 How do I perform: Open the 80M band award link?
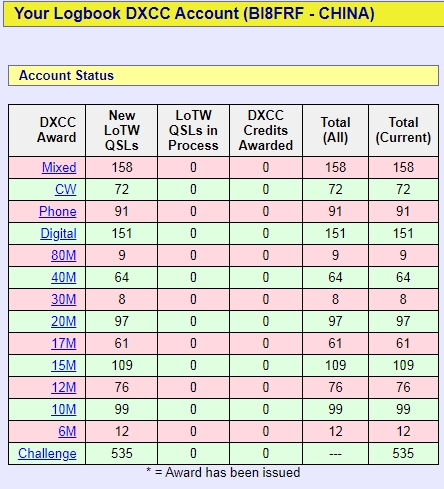point(64,255)
